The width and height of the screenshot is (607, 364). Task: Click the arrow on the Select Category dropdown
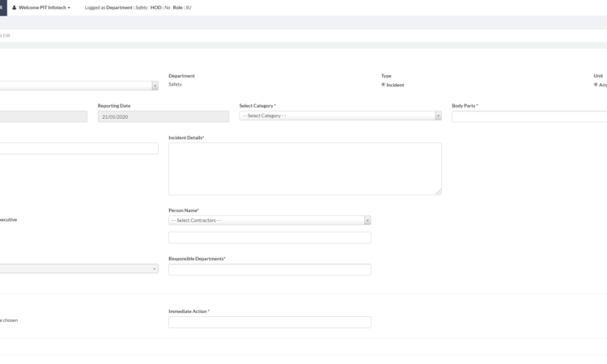point(438,116)
